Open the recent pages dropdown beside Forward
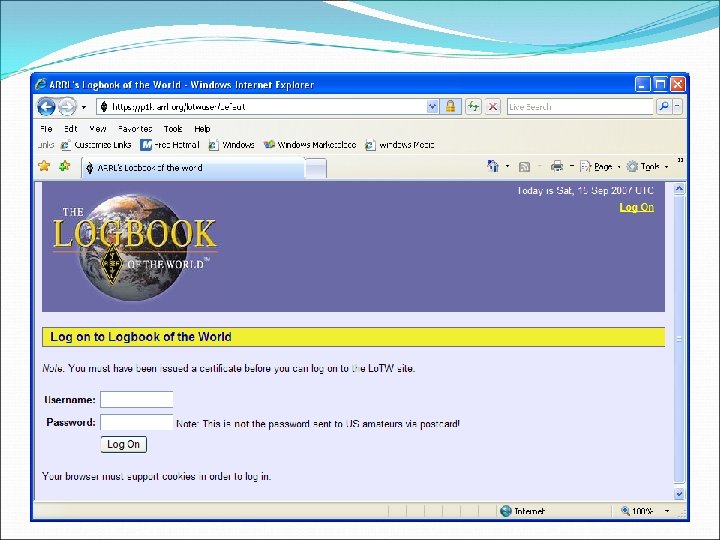The image size is (720, 540). (x=84, y=107)
